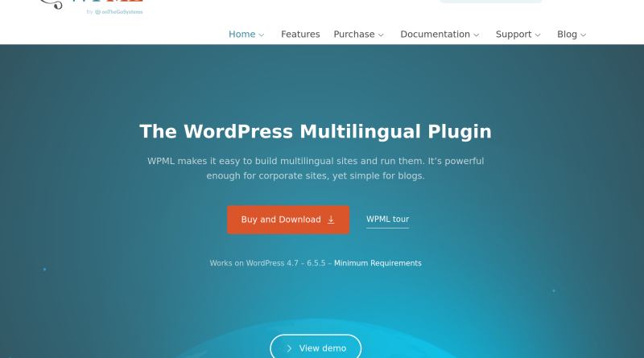The height and width of the screenshot is (358, 644).
Task: Open the Support menu item
Action: point(514,35)
